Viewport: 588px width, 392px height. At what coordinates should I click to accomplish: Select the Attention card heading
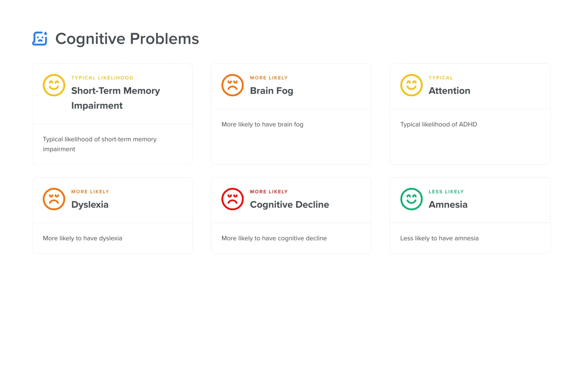pos(449,91)
